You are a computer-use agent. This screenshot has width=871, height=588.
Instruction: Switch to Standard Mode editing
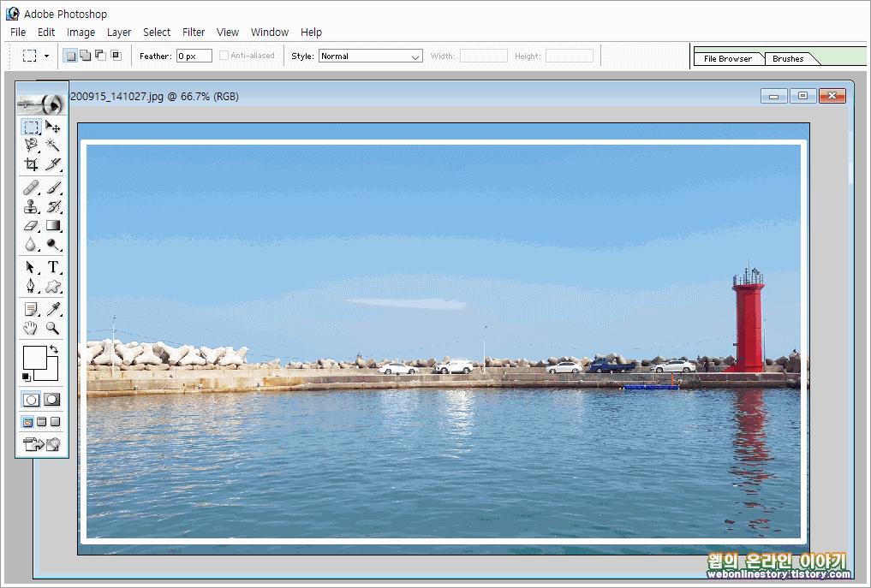point(31,400)
